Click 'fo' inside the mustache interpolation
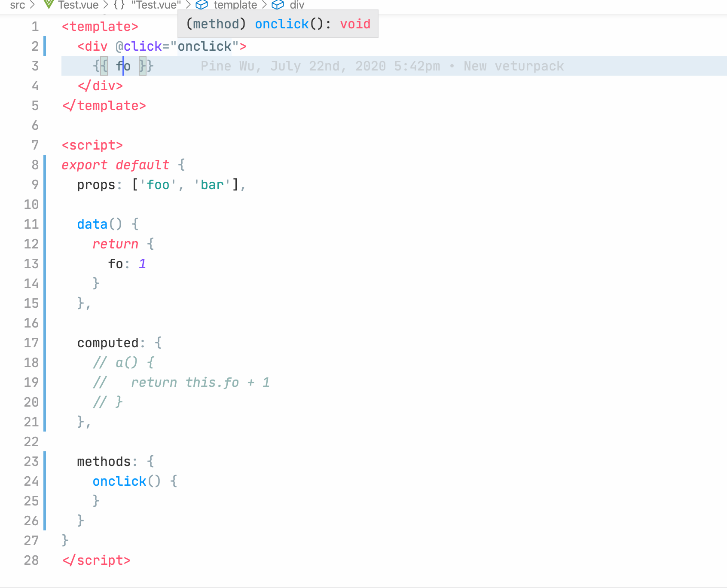This screenshot has width=727, height=588. [x=123, y=66]
